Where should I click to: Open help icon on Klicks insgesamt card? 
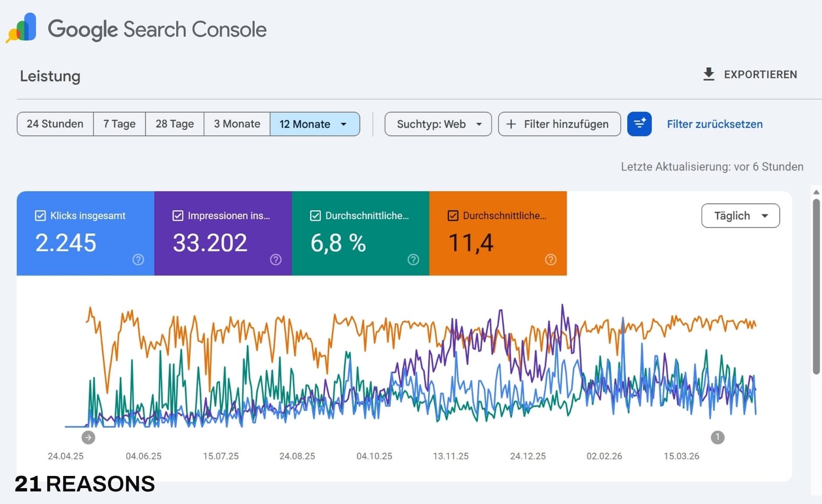click(x=138, y=259)
